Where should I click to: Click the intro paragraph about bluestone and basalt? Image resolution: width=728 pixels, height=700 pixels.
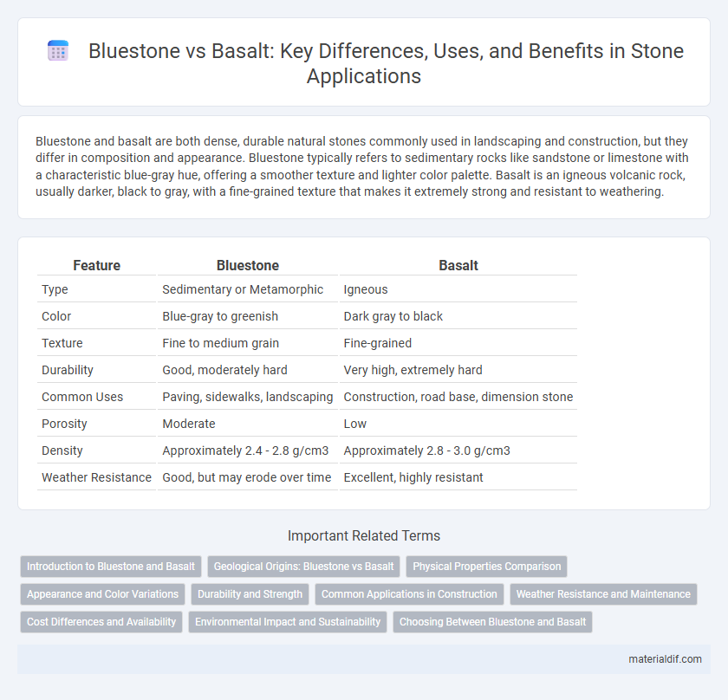[362, 166]
